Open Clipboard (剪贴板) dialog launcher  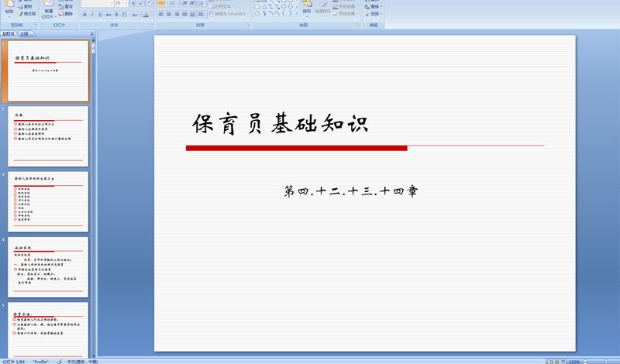point(35,25)
